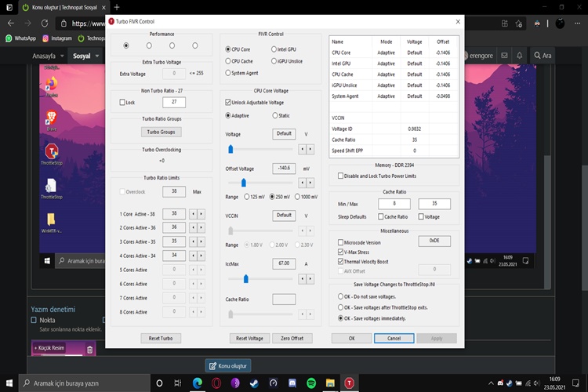The image size is (588, 392).
Task: Open Windows Start menu
Action: coord(9,383)
